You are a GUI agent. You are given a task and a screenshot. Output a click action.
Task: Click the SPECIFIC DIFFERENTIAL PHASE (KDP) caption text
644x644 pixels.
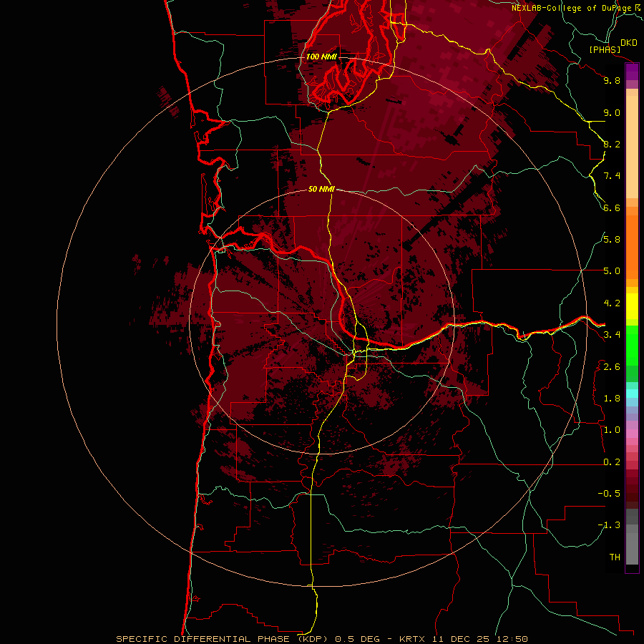tap(223, 639)
